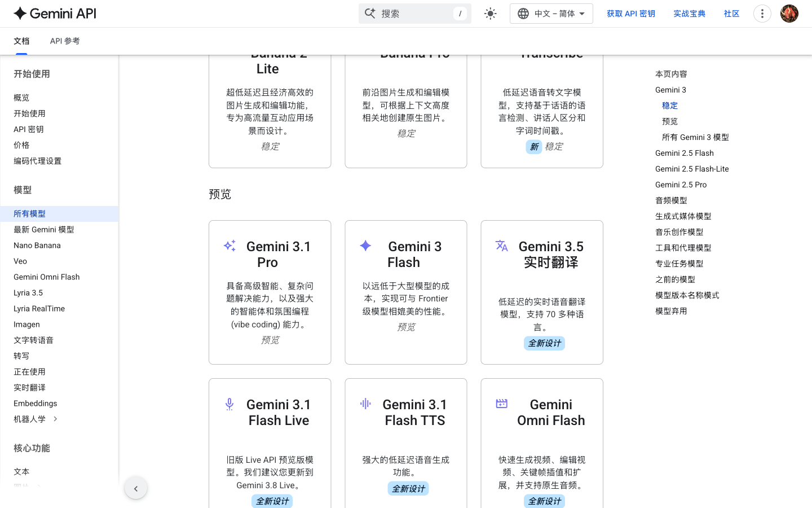Jump to 工具和代理模型 in page contents
Viewport: 812px width, 508px height.
(x=683, y=248)
